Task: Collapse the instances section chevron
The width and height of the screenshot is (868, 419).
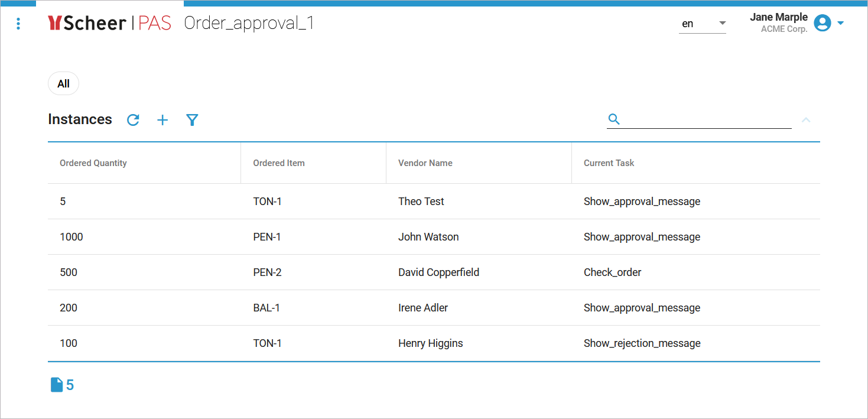Action: click(x=806, y=120)
